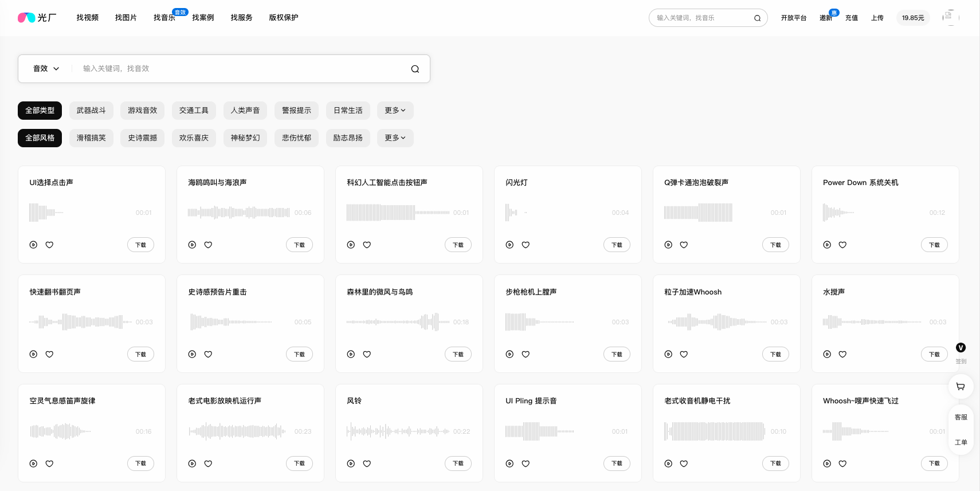
Task: Open the 找音乐 menu
Action: point(164,18)
